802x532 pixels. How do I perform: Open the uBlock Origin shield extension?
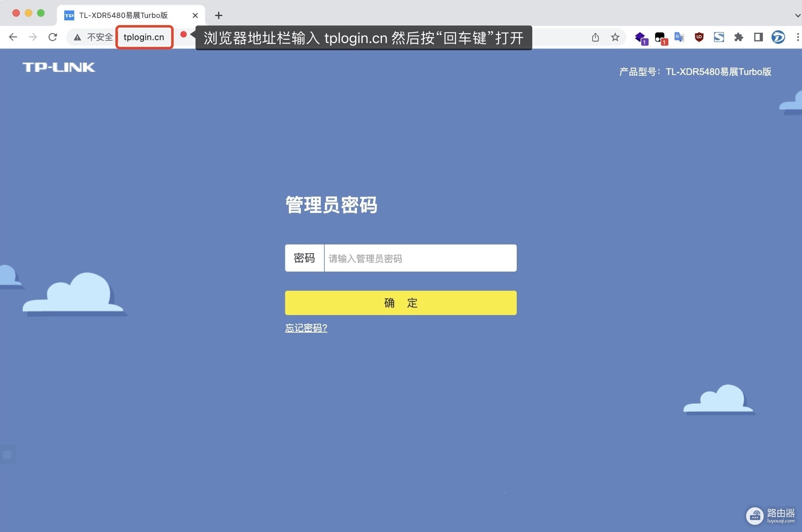[699, 37]
